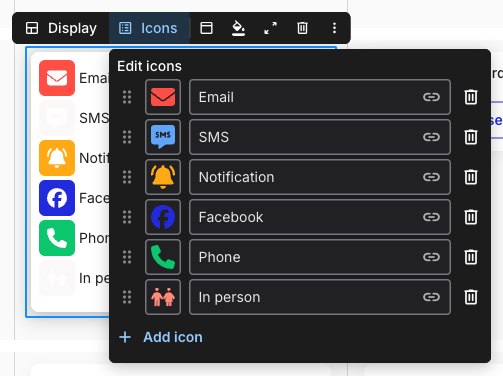
Task: Add a link to the Notification item
Action: (x=431, y=177)
